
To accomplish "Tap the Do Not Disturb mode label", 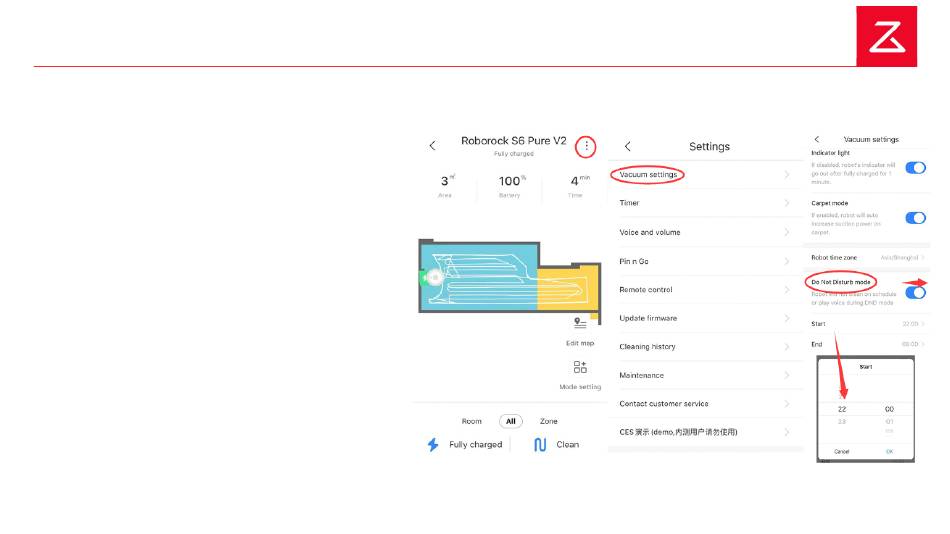I will (x=841, y=282).
